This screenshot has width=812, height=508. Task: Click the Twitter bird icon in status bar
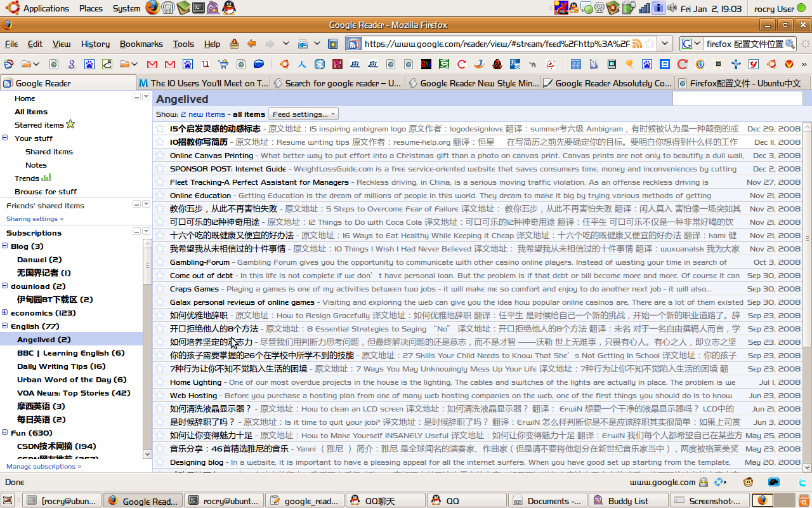click(803, 482)
